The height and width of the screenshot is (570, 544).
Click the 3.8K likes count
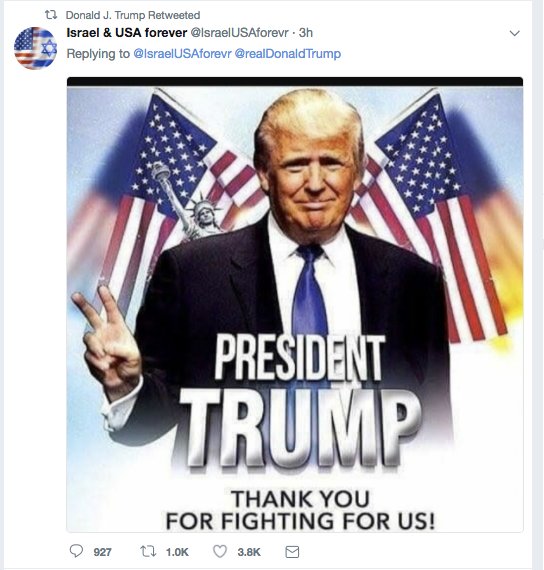249,552
